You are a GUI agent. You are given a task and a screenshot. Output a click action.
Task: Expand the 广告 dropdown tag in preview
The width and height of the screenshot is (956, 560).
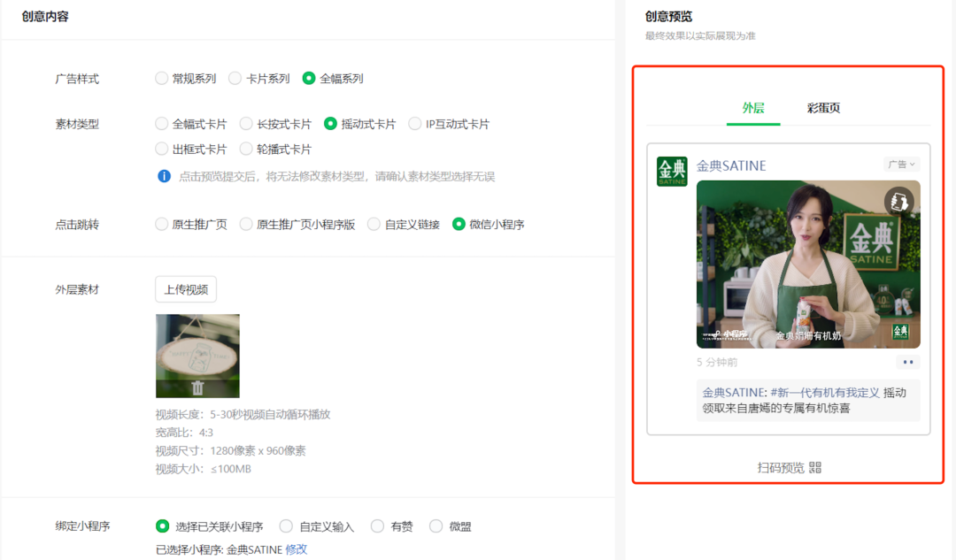pos(901,164)
